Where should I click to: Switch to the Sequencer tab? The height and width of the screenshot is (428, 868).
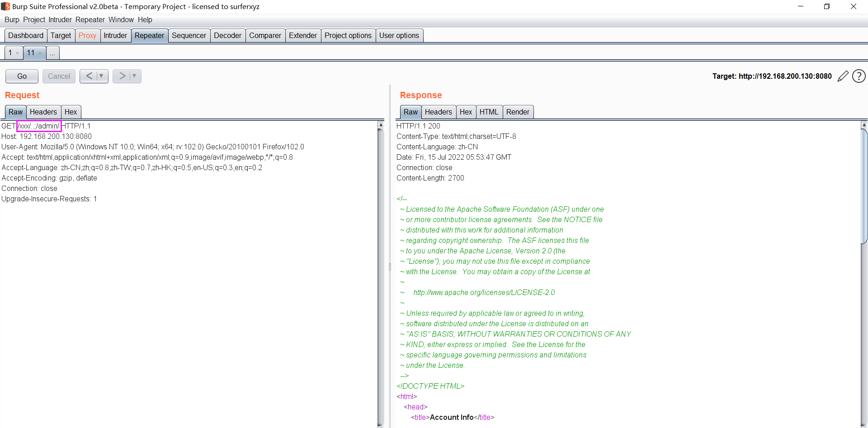(189, 35)
